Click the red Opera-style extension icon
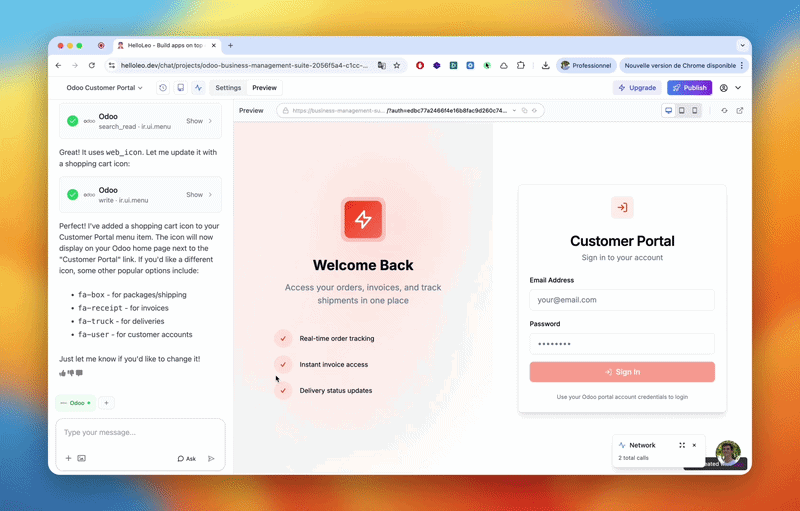The height and width of the screenshot is (511, 800). [x=420, y=65]
